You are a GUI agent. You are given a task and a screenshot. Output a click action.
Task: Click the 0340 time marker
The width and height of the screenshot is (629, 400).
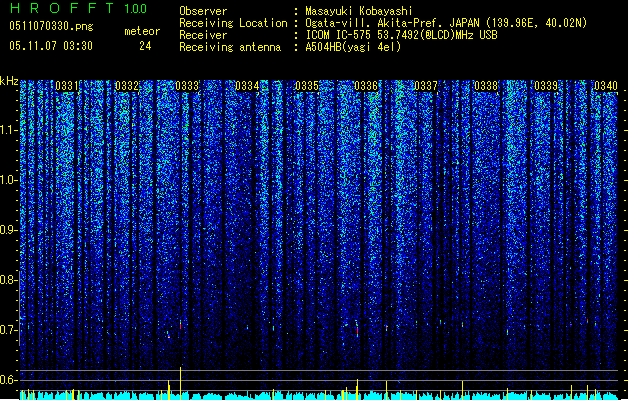click(606, 86)
